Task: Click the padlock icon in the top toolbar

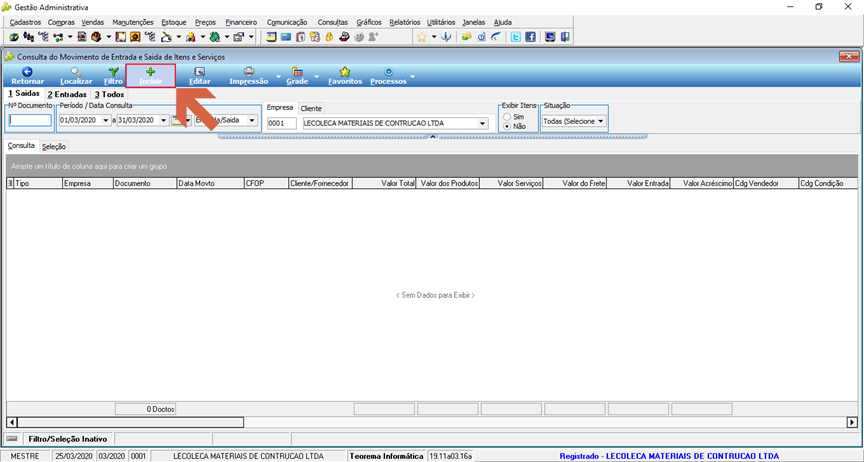Action: point(330,37)
